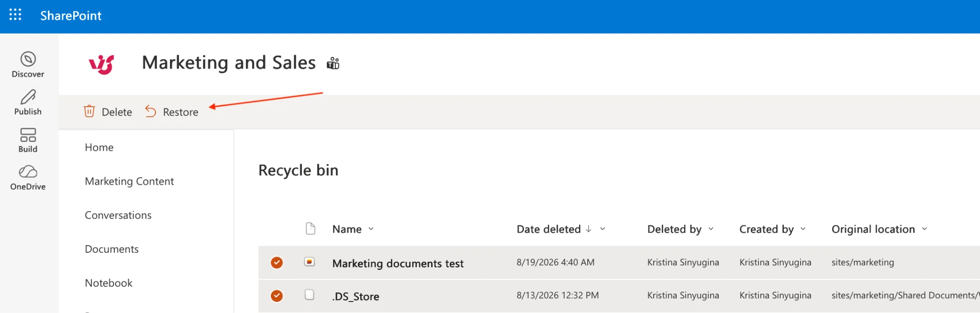Go to Home in site navigation
Screen dimensions: 980x313
pos(99,147)
